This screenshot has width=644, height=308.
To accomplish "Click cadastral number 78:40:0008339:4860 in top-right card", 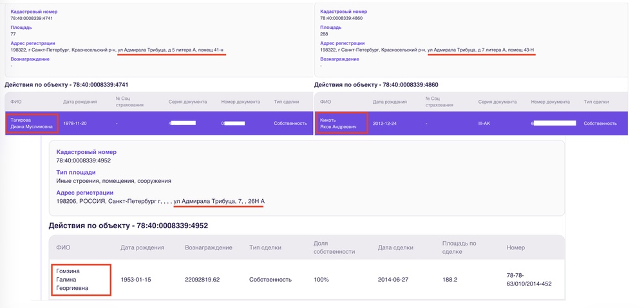I will tap(341, 18).
